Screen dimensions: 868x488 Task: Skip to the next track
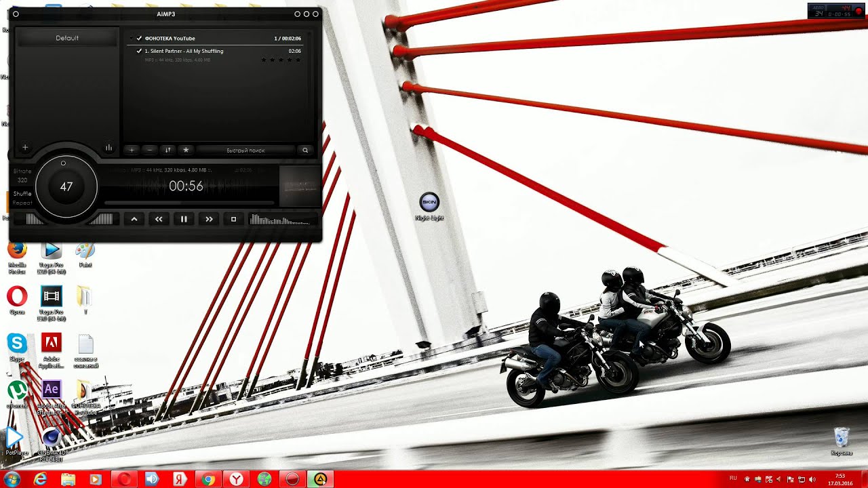coord(209,219)
